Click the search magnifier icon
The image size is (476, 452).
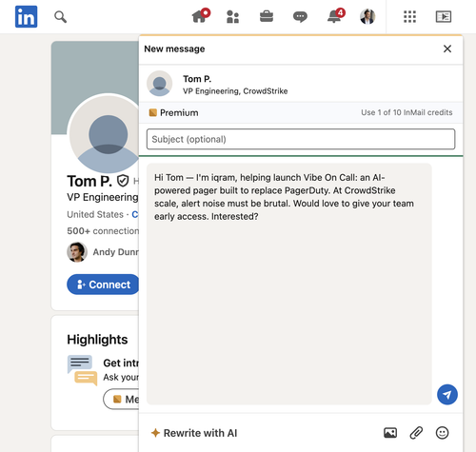point(60,17)
